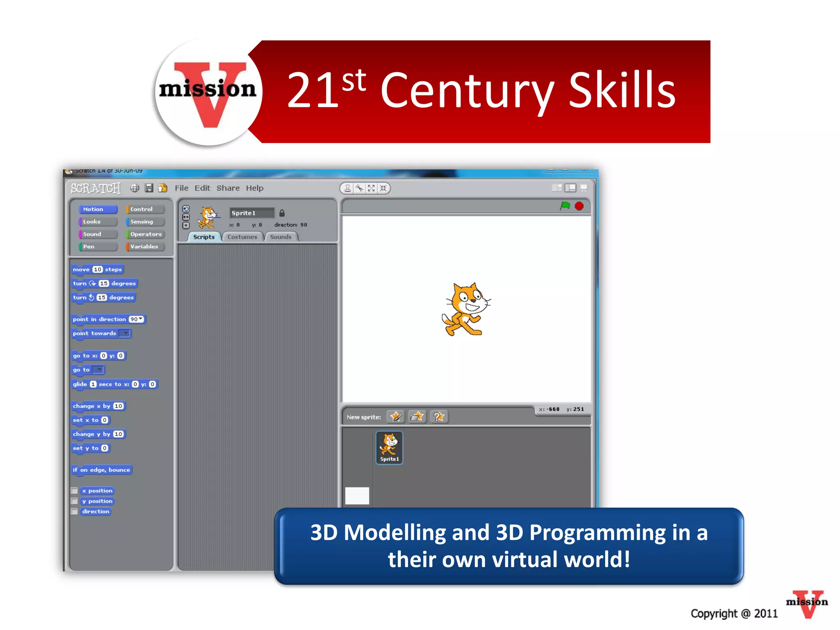Open the go to target dropdown
840x630 pixels.
pos(98,370)
